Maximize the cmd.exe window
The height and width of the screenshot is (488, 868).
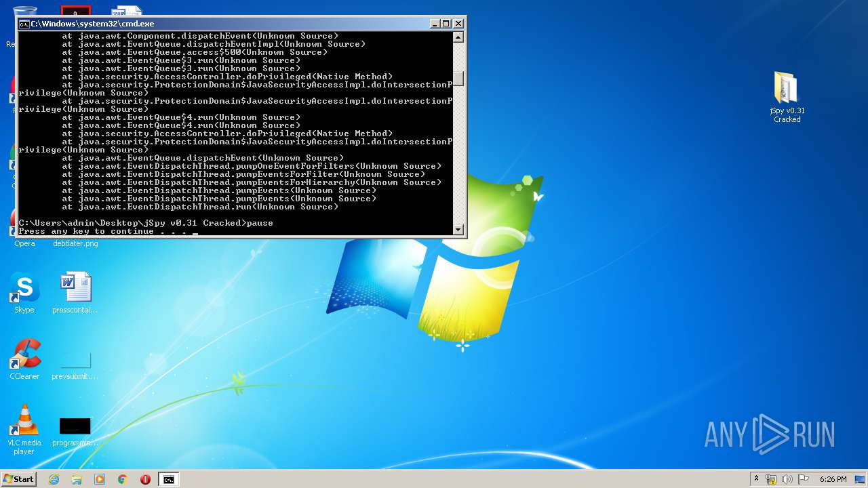pos(446,24)
